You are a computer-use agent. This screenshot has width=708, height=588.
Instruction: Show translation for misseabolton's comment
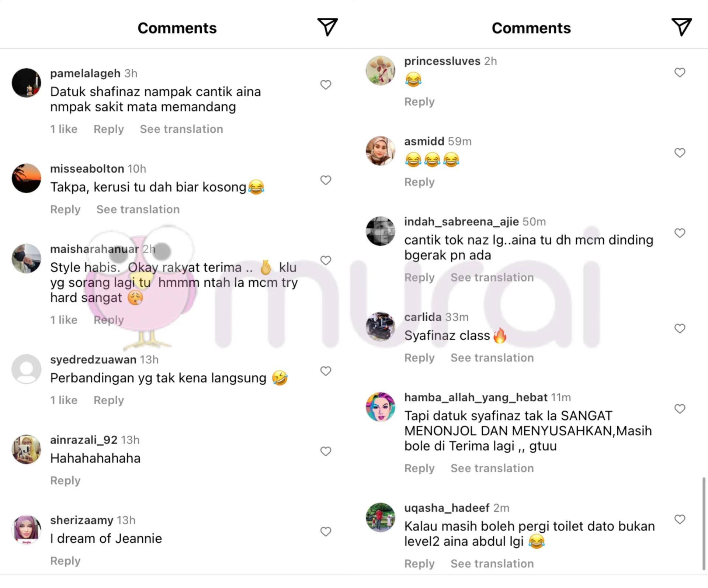pos(138,209)
